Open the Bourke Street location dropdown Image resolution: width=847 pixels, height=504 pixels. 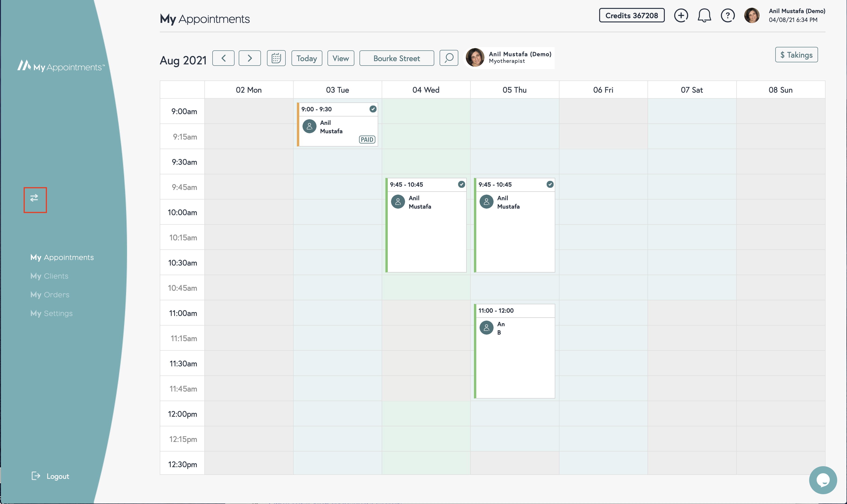tap(396, 58)
